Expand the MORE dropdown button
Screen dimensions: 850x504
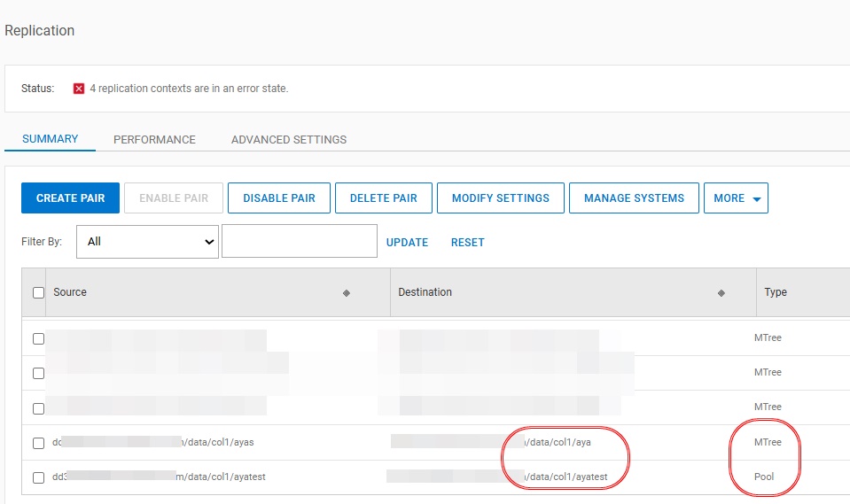click(x=736, y=198)
